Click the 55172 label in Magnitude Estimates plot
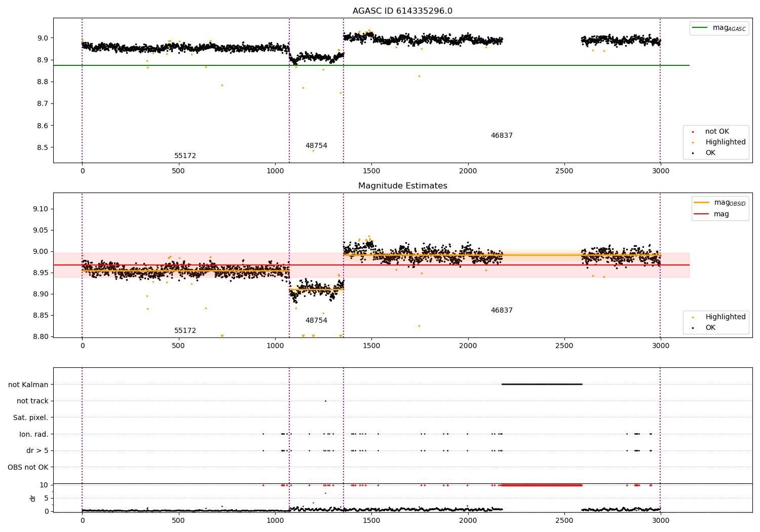 pyautogui.click(x=185, y=331)
